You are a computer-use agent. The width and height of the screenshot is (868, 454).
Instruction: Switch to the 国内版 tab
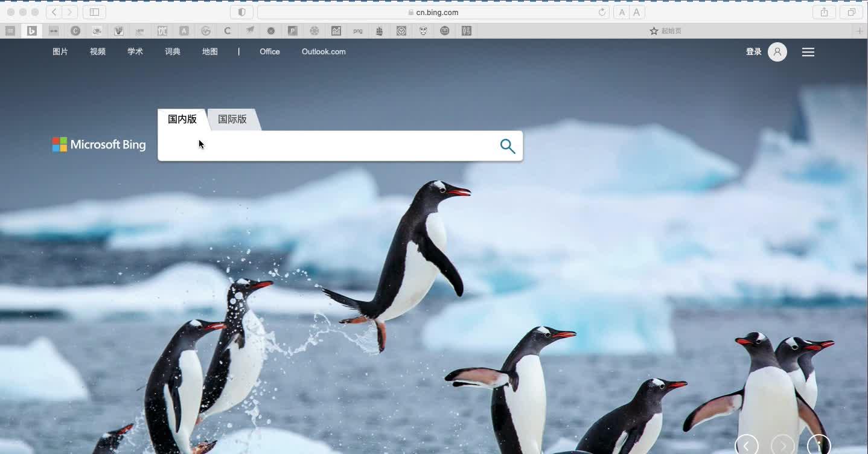182,120
